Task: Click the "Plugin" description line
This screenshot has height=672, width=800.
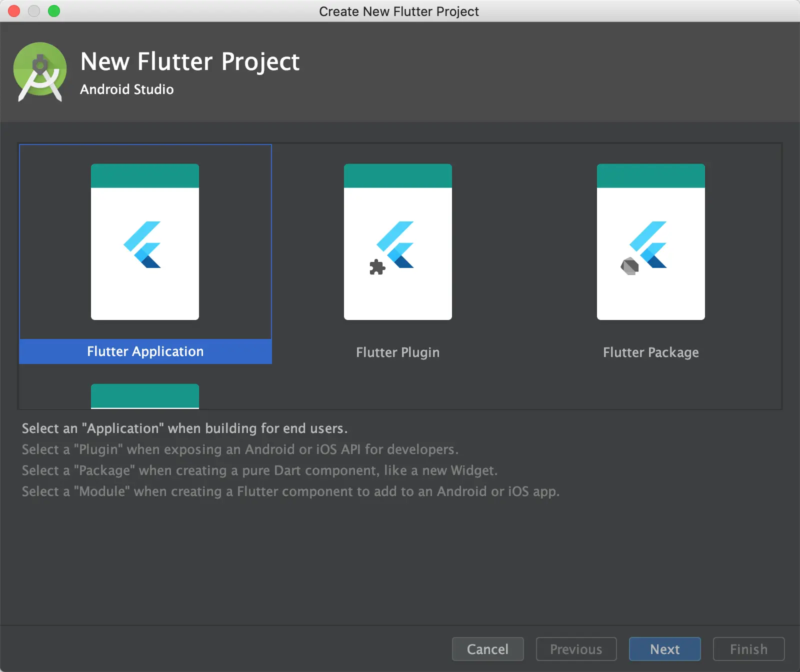Action: coord(240,449)
